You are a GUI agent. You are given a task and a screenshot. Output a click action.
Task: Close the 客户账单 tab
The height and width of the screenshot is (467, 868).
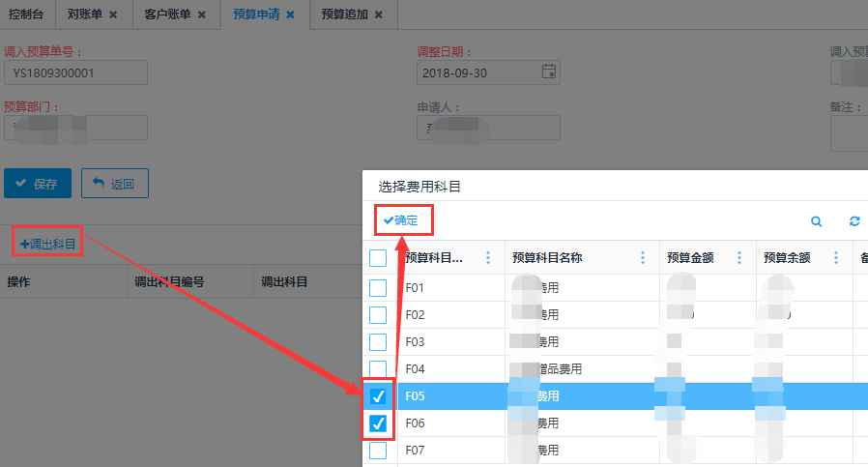201,15
